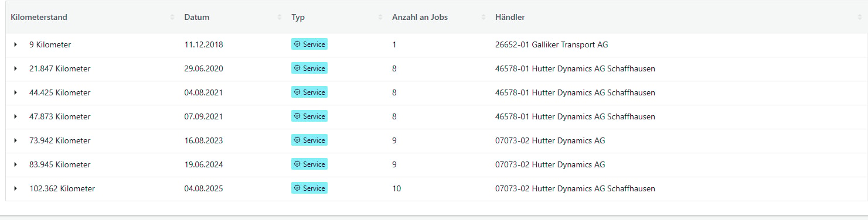Sort by Händler sort arrows
The width and height of the screenshot is (868, 220).
pos(859,17)
